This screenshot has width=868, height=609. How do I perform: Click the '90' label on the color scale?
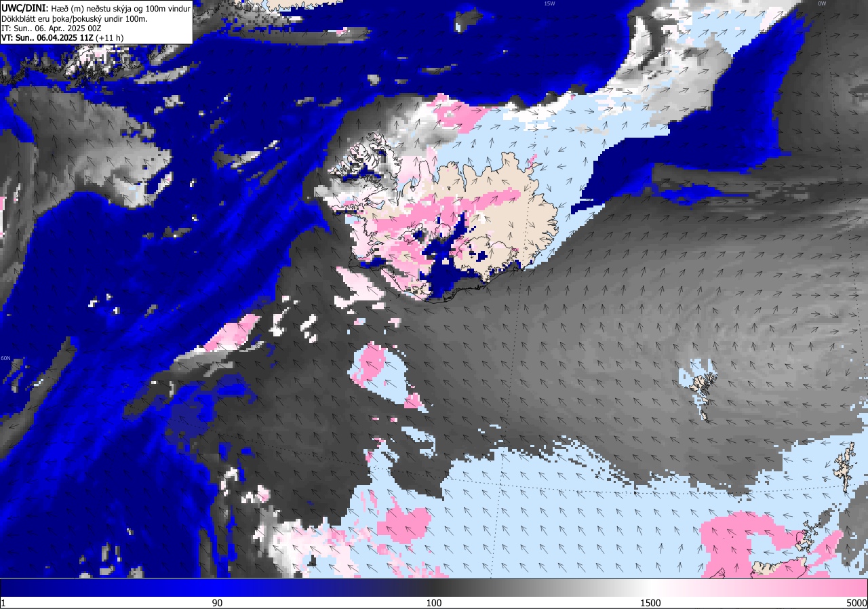pos(217,603)
